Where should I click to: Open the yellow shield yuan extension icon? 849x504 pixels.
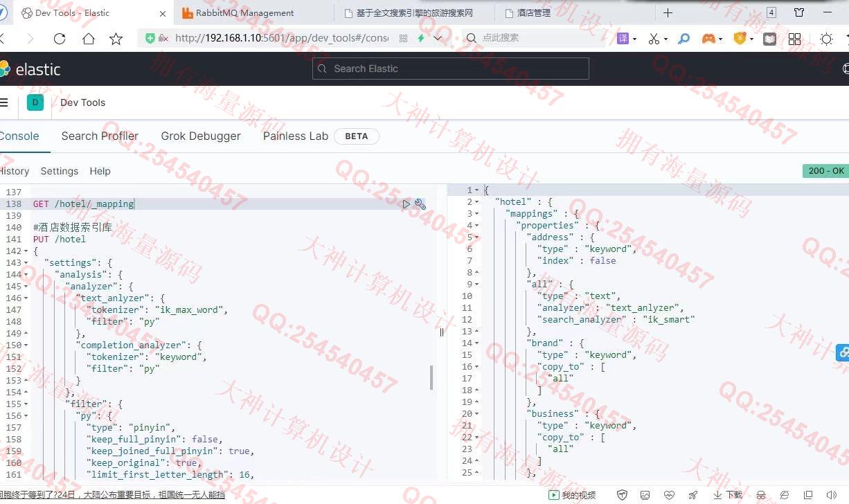(x=740, y=39)
